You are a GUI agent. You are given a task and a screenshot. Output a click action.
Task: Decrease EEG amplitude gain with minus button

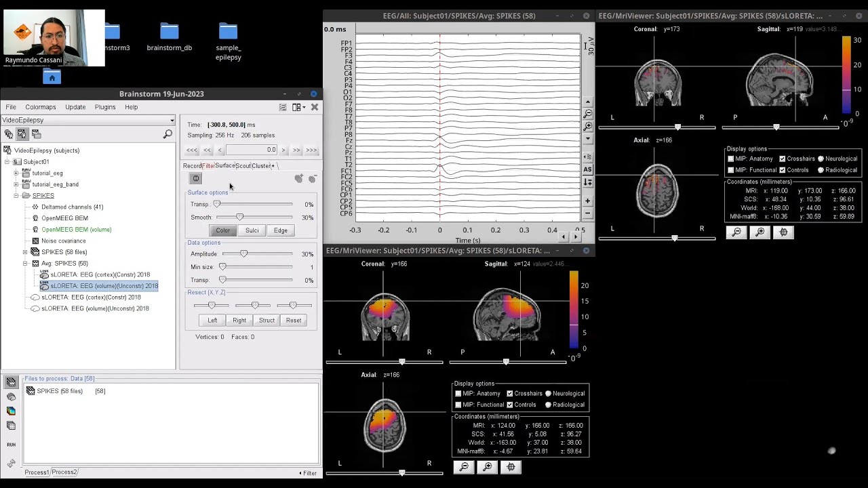tap(587, 213)
